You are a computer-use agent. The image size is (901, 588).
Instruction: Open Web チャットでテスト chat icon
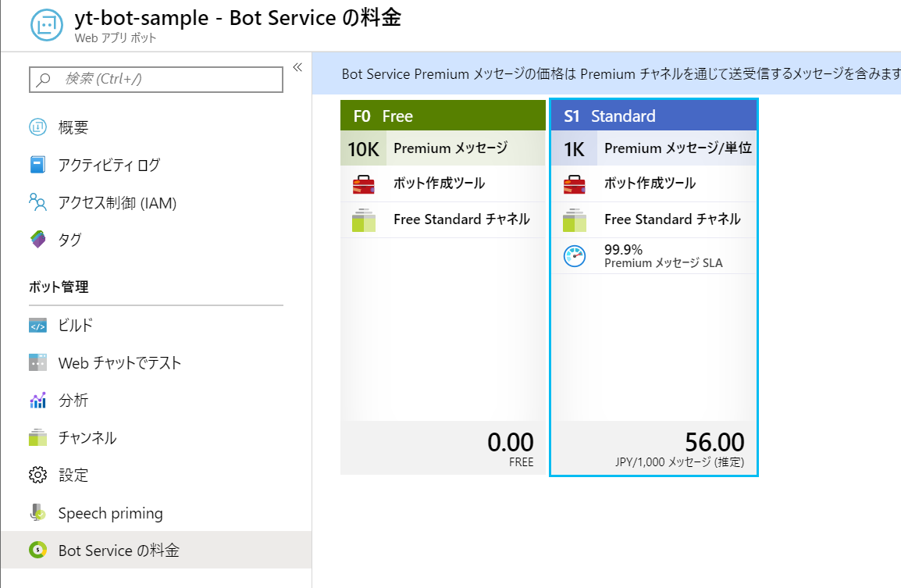(x=37, y=362)
